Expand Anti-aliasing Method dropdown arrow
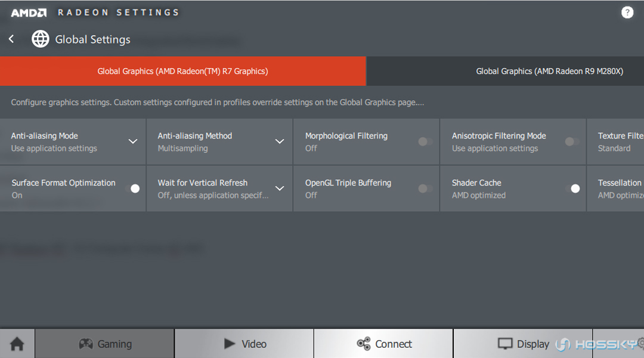 point(280,141)
